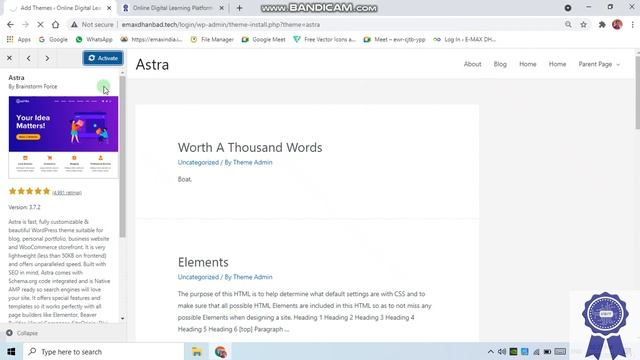Go forward in browser history
This screenshot has width=640, height=360.
click(x=25, y=24)
